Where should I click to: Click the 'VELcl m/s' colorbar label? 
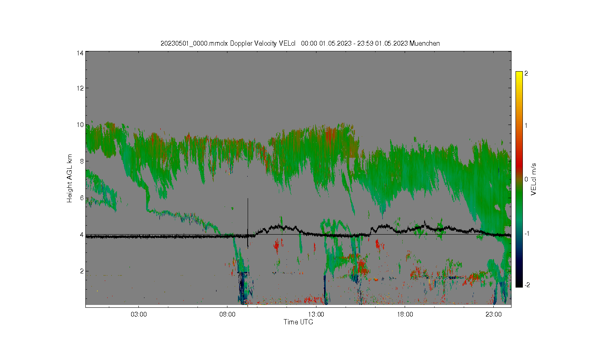coord(534,179)
